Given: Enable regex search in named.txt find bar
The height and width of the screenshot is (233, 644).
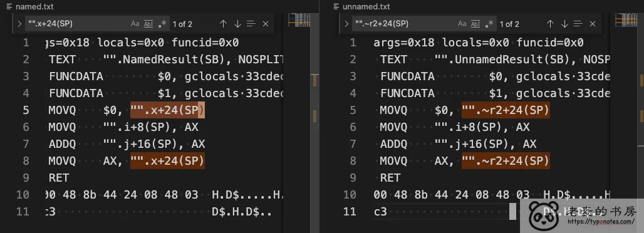Looking at the screenshot, I should tap(162, 24).
